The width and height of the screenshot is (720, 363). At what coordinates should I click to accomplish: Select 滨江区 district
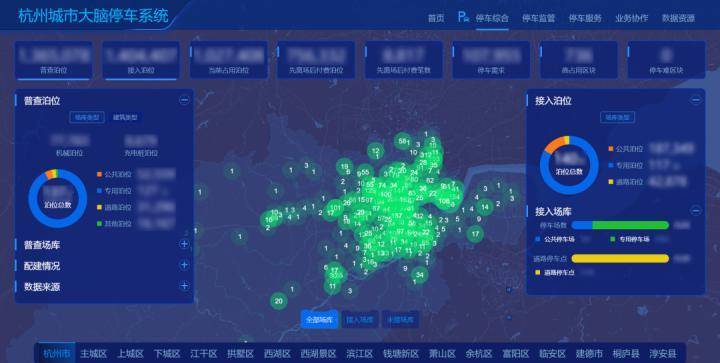(x=360, y=354)
